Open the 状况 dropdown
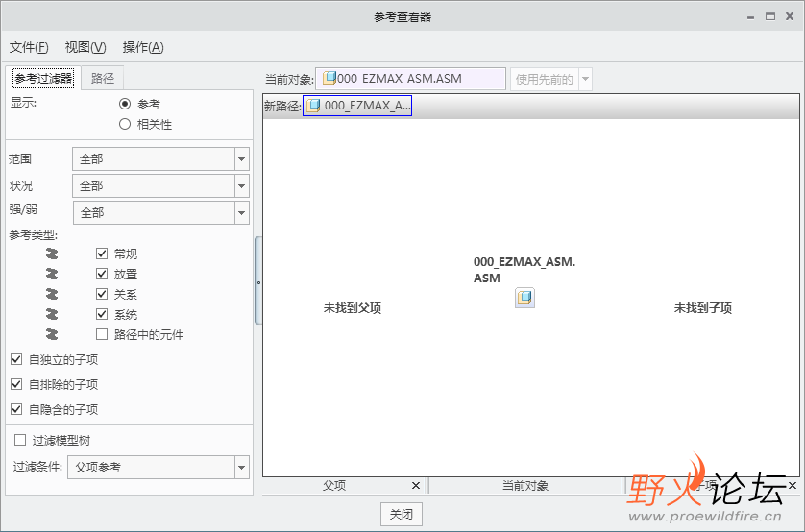Viewport: 805px width, 532px height. coord(160,185)
